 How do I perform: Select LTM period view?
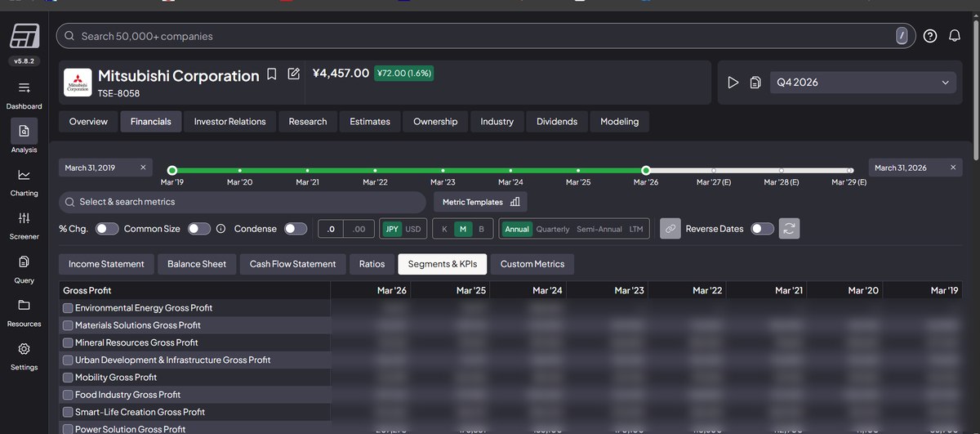[636, 229]
